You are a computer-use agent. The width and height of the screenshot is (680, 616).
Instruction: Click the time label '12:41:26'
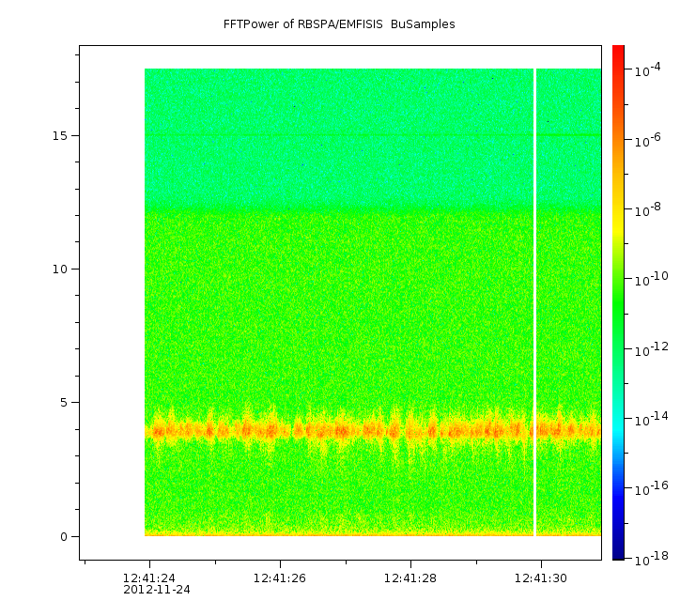[x=280, y=577]
